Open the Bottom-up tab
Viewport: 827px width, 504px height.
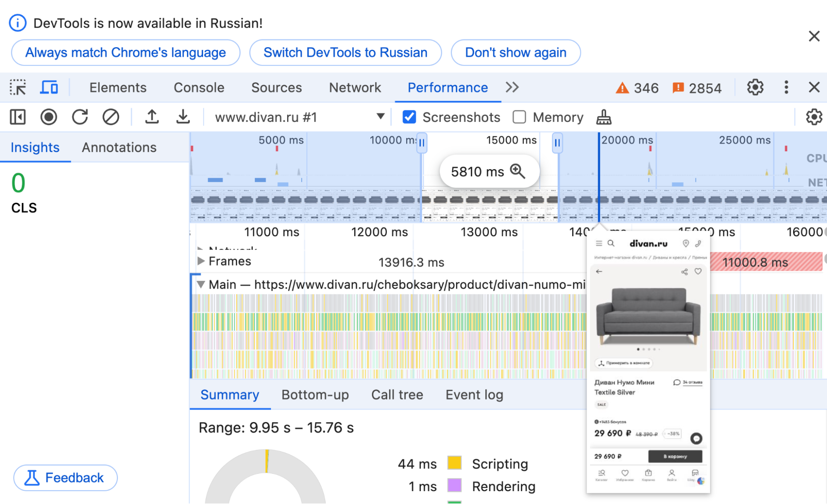pos(315,395)
